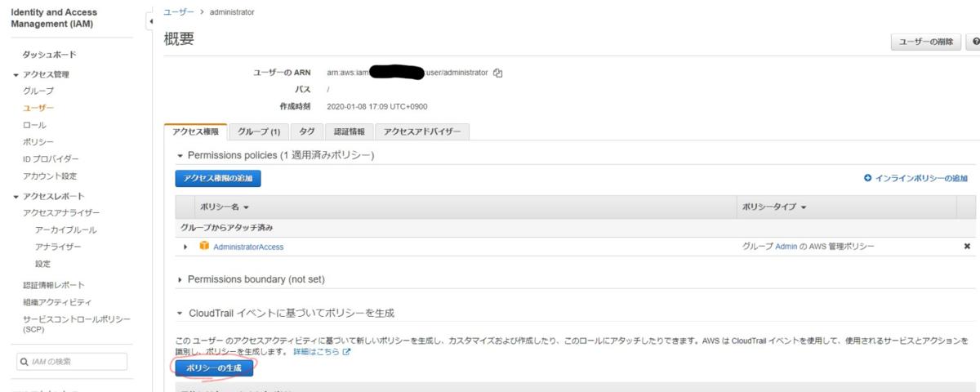Open the AdministratorAccess policy link
This screenshot has height=392, width=980.
click(248, 247)
